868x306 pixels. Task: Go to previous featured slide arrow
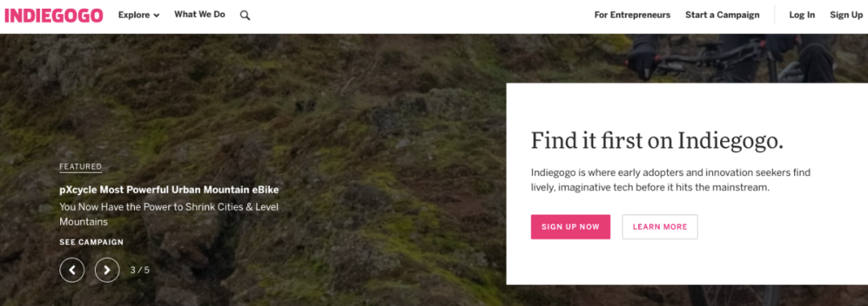coord(72,270)
